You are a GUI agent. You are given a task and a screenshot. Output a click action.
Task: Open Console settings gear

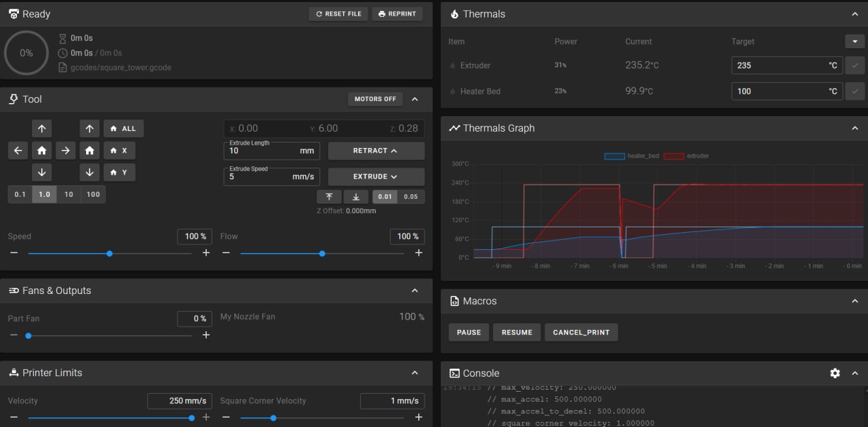click(x=835, y=373)
